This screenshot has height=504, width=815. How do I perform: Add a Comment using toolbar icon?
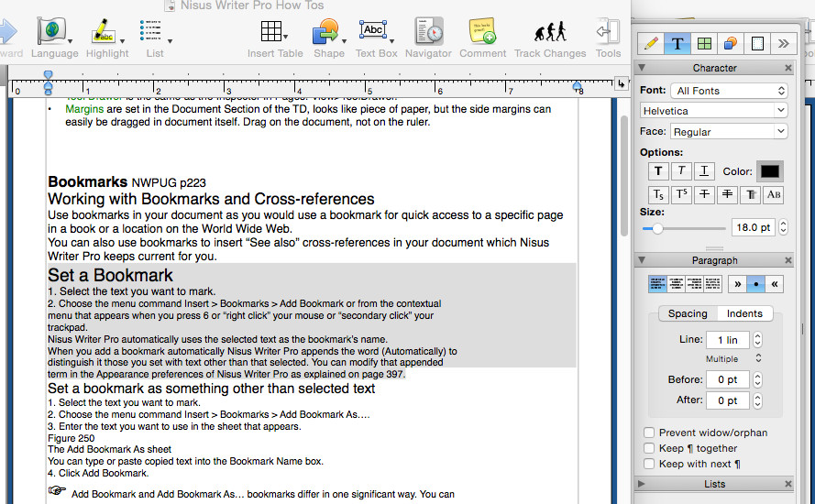(x=482, y=31)
